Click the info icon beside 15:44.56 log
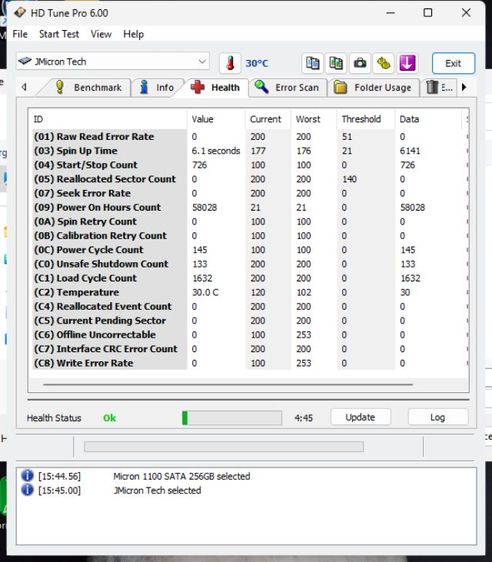The image size is (492, 562). tap(27, 476)
